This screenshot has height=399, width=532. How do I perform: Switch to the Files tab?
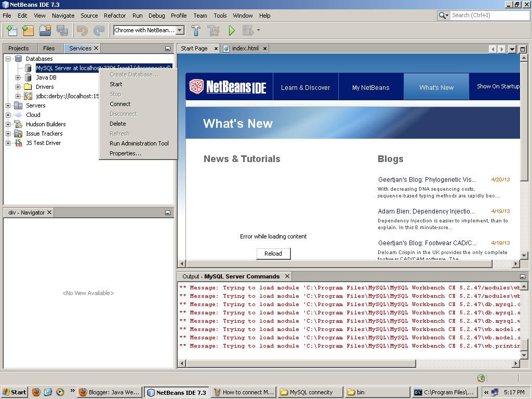click(49, 48)
